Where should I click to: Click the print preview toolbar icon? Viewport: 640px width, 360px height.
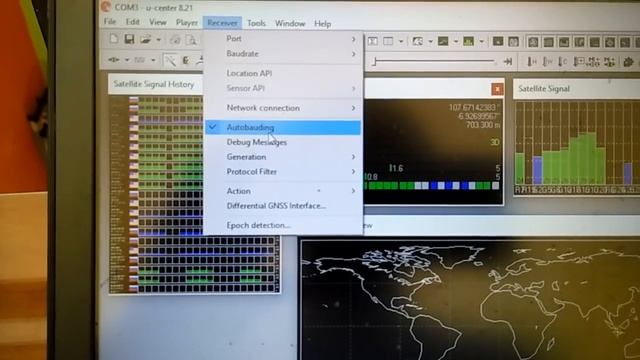pyautogui.click(x=191, y=40)
